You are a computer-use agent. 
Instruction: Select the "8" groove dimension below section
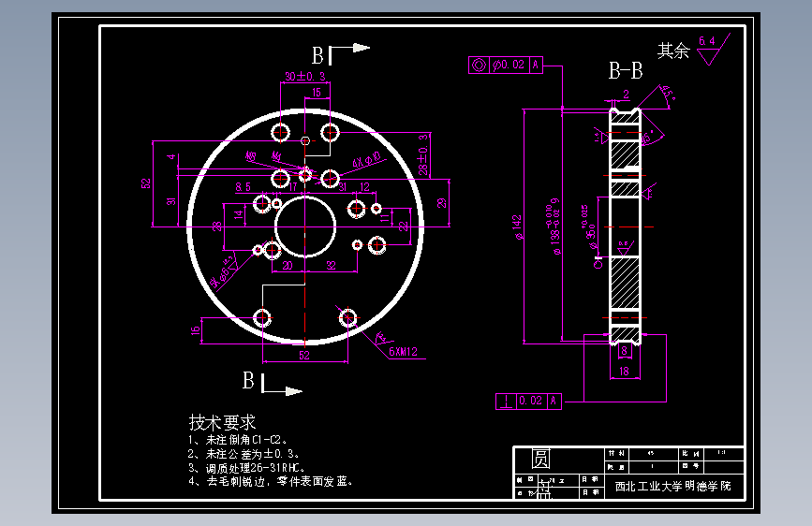tap(624, 351)
